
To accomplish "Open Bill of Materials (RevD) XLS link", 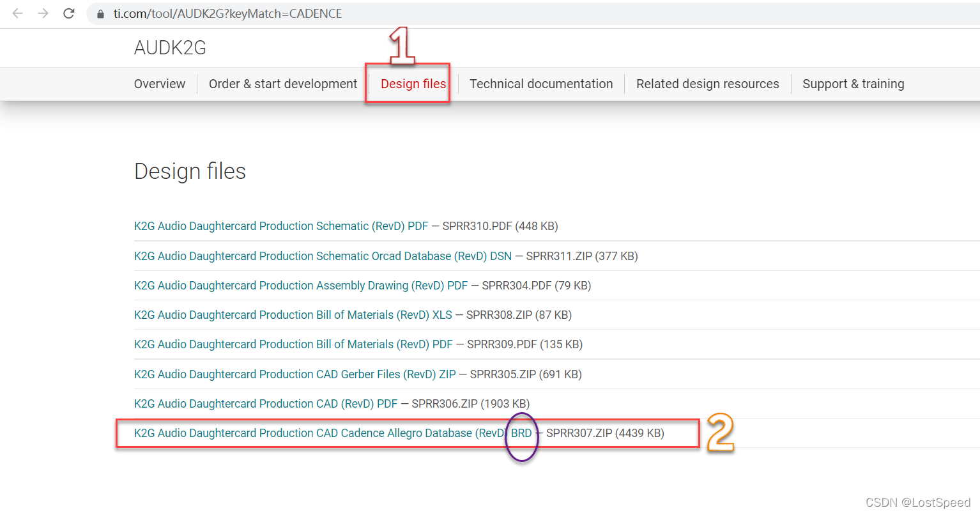I will 293,315.
